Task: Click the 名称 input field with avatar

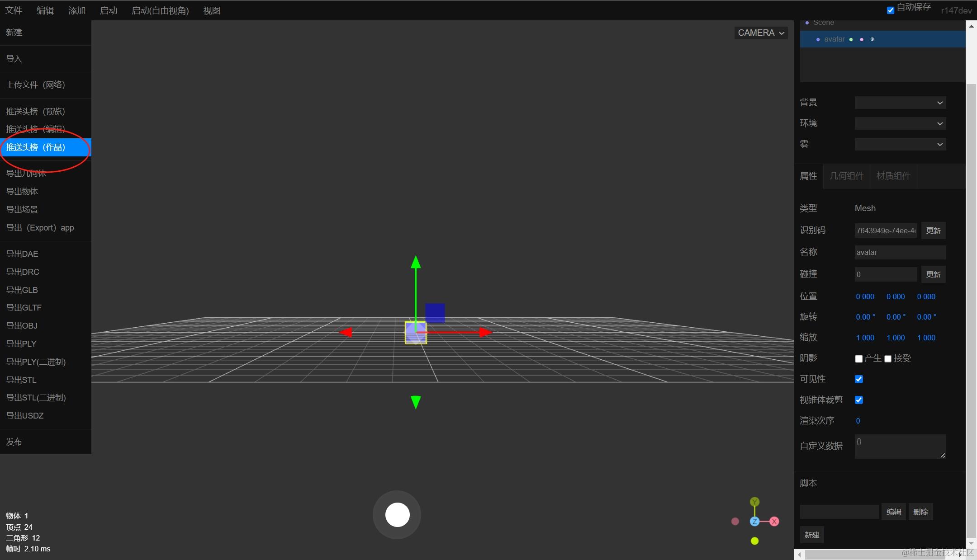Action: point(900,252)
